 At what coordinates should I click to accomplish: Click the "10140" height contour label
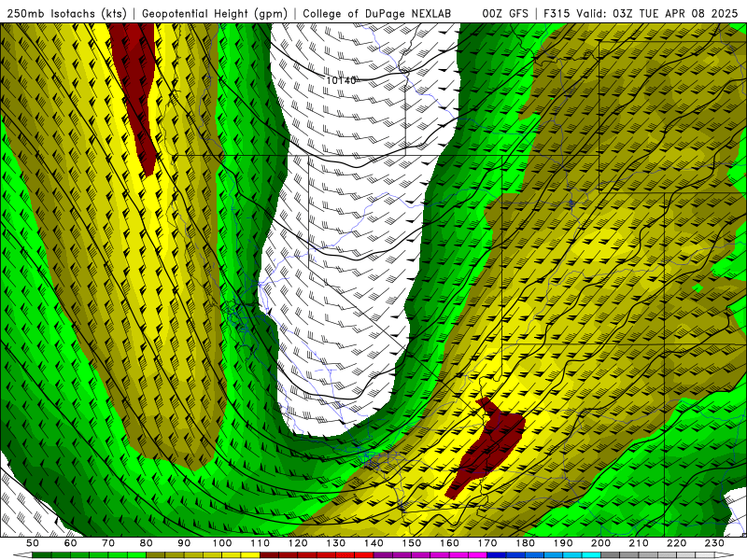click(x=341, y=80)
